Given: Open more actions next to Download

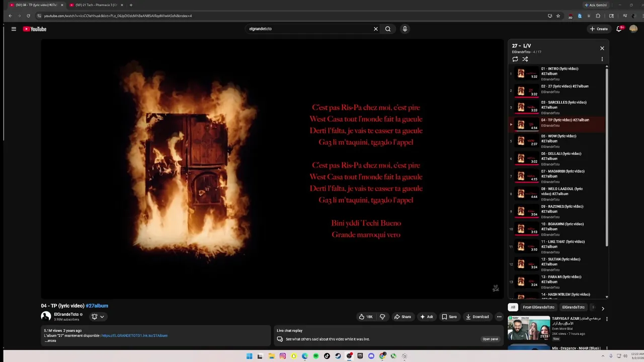Looking at the screenshot, I should [x=499, y=317].
